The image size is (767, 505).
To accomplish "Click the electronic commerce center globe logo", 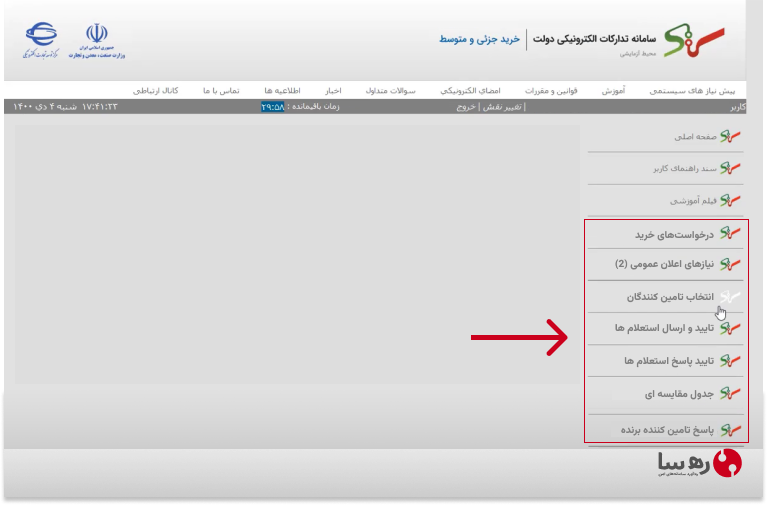I will (x=41, y=40).
